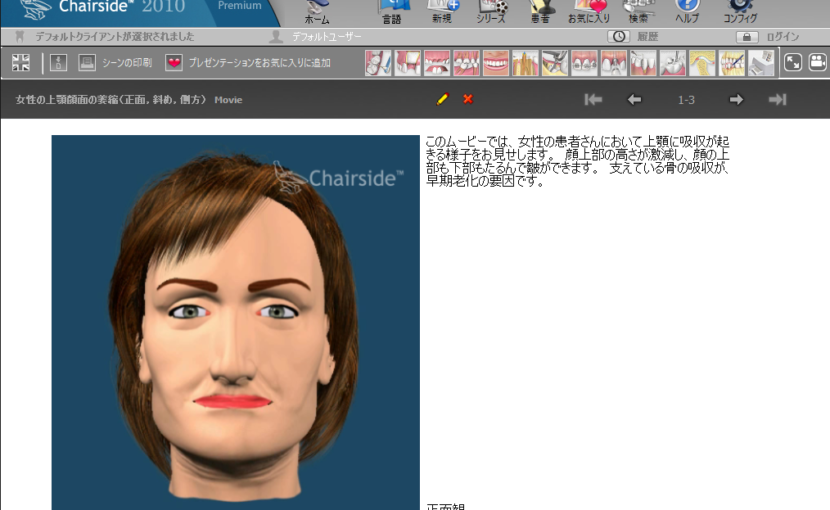Screen dimensions: 830x510
Task: Open the シリーズ (Series) section
Action: [491, 11]
